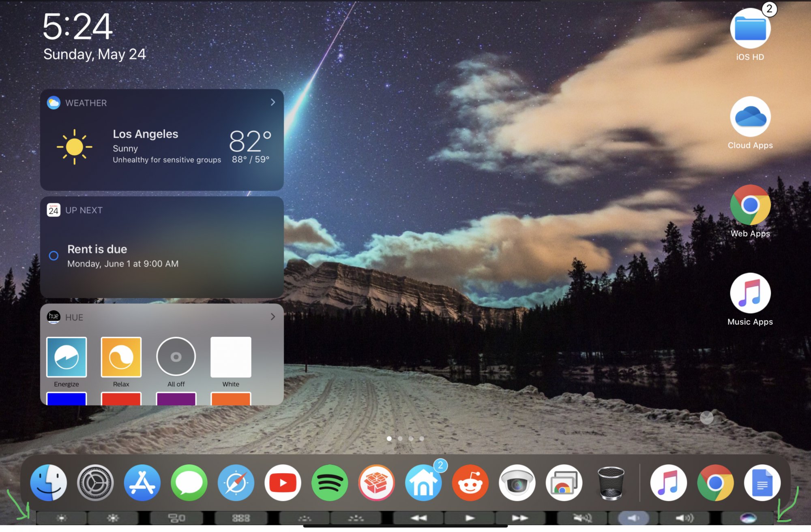This screenshot has height=532, width=811.
Task: Tap "Monday, June 1 at 9:00 AM"
Action: pos(123,264)
